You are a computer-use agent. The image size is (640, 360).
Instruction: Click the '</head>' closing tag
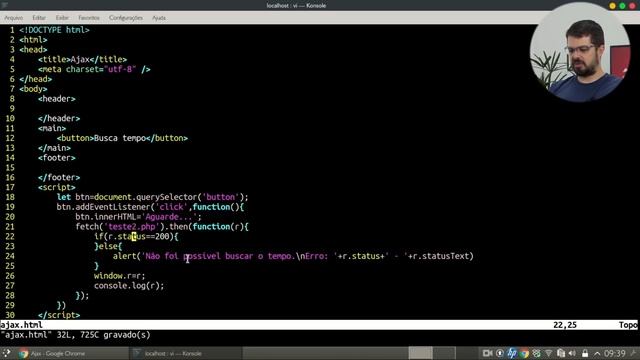tap(36, 79)
